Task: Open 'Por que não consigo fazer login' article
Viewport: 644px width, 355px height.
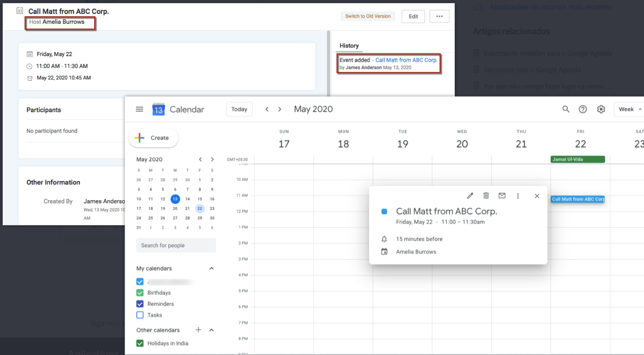Action: pos(548,86)
